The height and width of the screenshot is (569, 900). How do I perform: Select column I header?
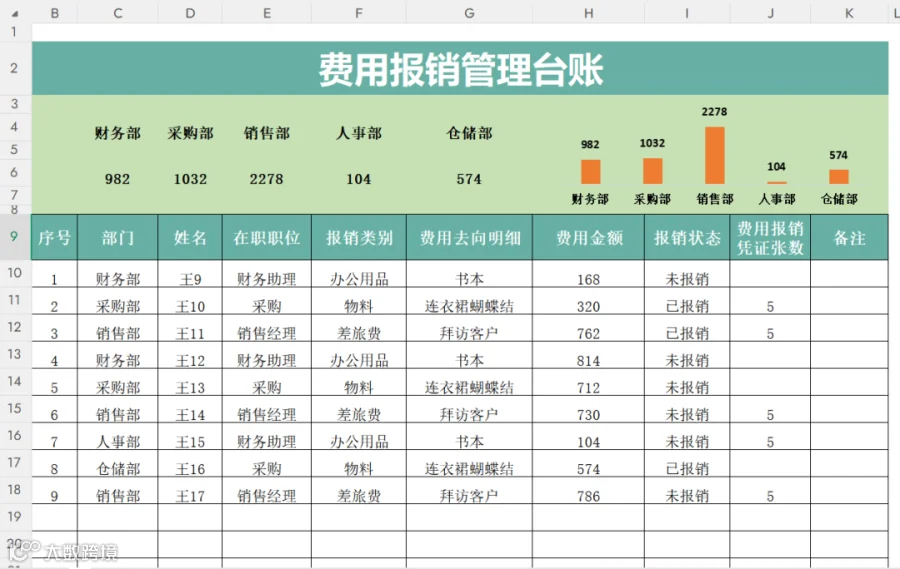pos(687,13)
